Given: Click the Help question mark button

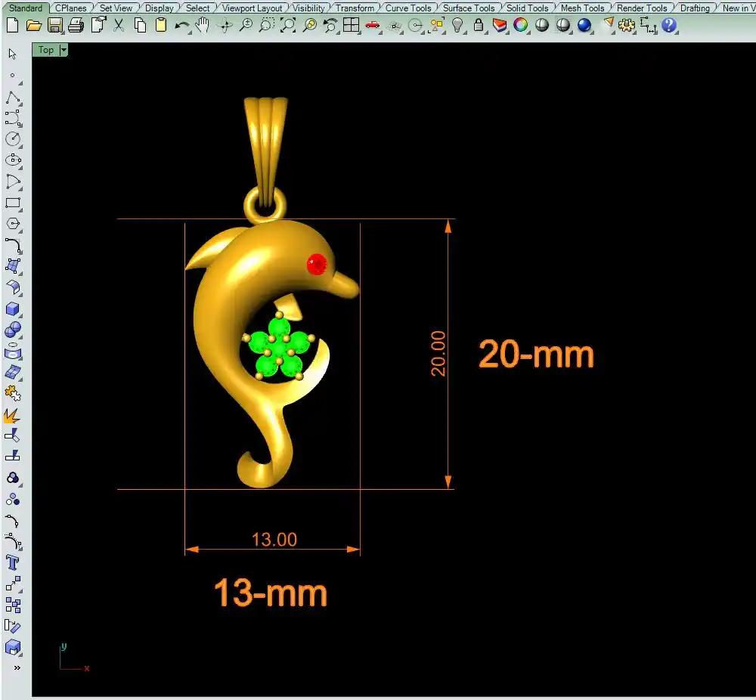Looking at the screenshot, I should [669, 25].
